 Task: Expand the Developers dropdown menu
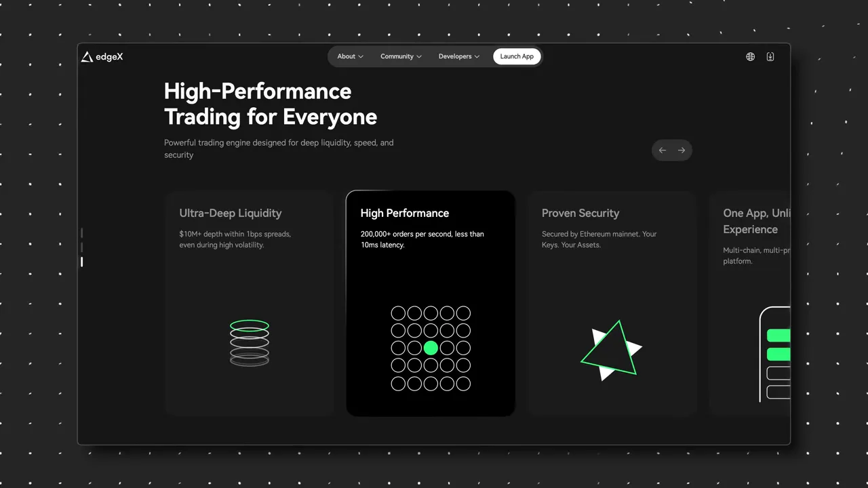click(459, 56)
